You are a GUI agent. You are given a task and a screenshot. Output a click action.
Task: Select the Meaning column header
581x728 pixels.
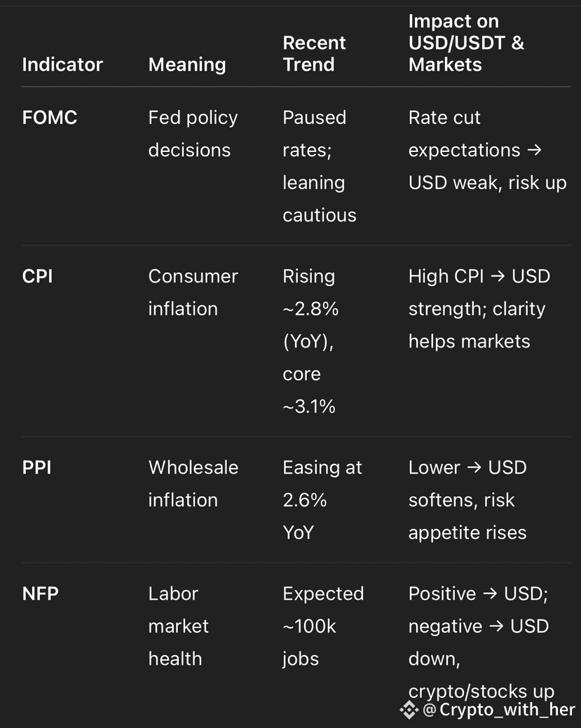click(187, 64)
